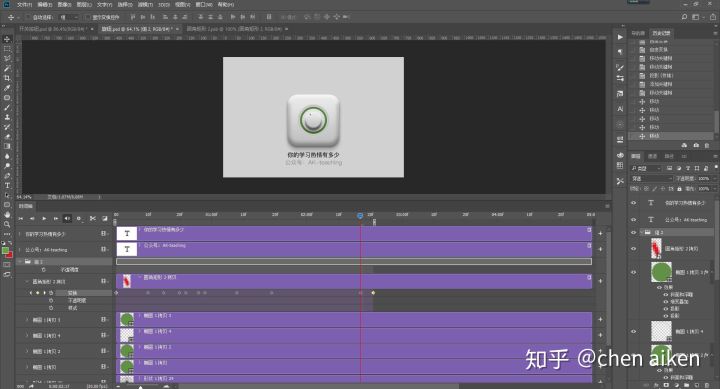Expand the ellipse 1 copy 2 track

coord(27,351)
